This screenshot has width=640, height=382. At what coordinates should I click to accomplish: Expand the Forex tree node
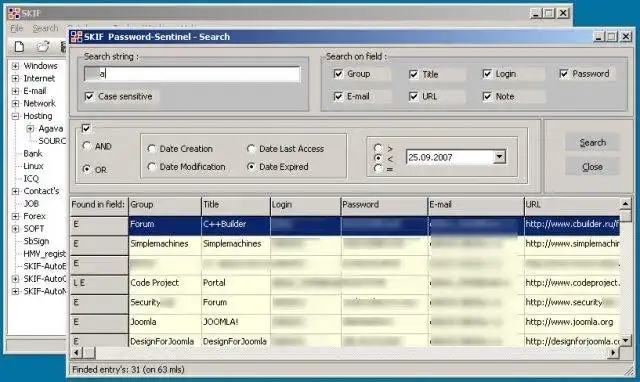[16, 216]
